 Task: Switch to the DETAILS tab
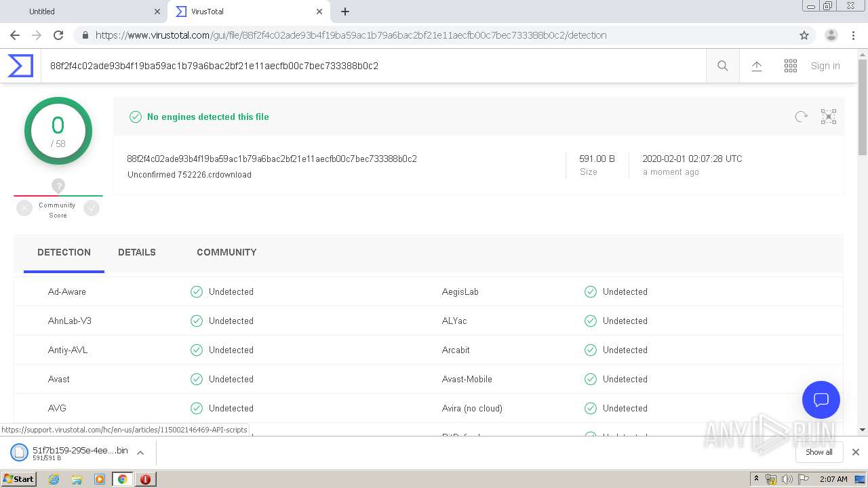pyautogui.click(x=137, y=252)
